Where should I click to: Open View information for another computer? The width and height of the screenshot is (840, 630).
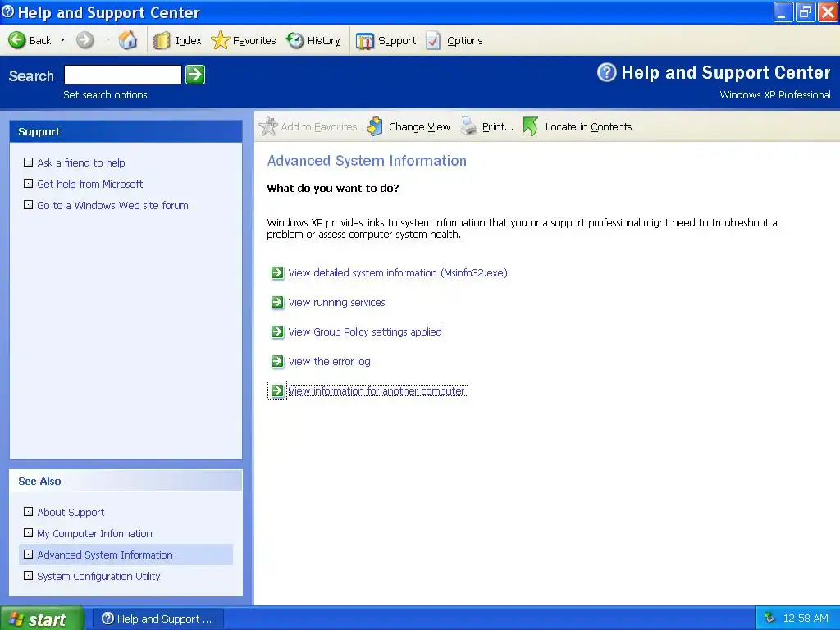(377, 391)
